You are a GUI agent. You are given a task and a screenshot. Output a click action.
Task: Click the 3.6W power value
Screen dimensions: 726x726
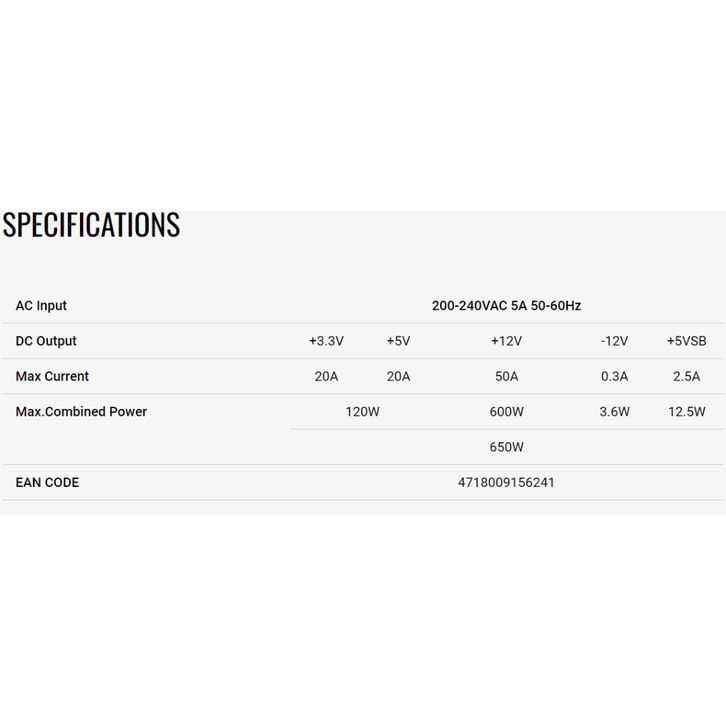(614, 412)
